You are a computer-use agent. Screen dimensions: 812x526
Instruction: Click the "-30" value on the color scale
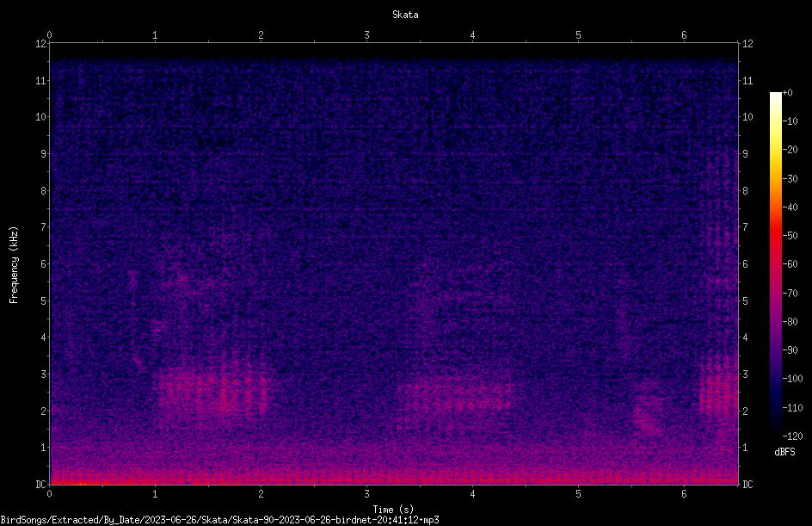pyautogui.click(x=790, y=179)
